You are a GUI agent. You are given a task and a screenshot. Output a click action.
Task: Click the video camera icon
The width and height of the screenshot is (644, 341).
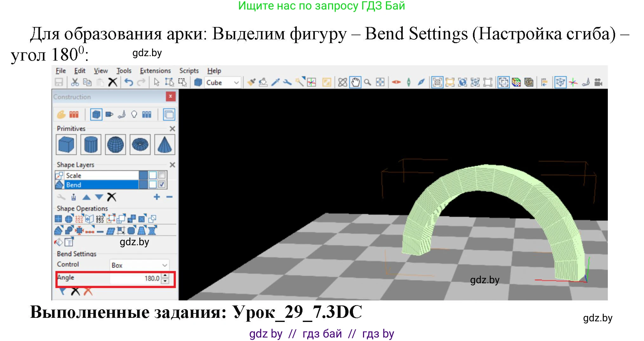point(598,82)
